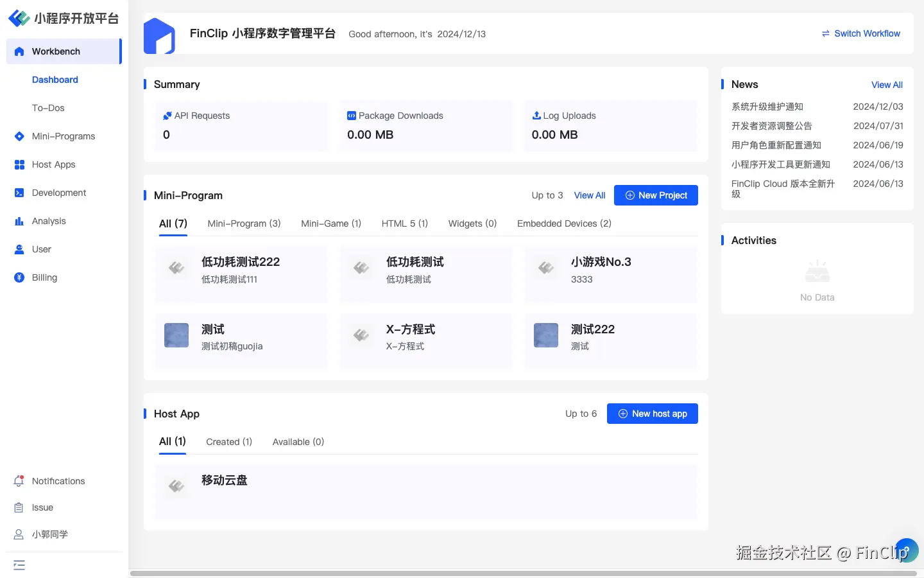Image resolution: width=924 pixels, height=578 pixels.
Task: Click the 低功耗测试222 app icon
Action: [x=176, y=268]
